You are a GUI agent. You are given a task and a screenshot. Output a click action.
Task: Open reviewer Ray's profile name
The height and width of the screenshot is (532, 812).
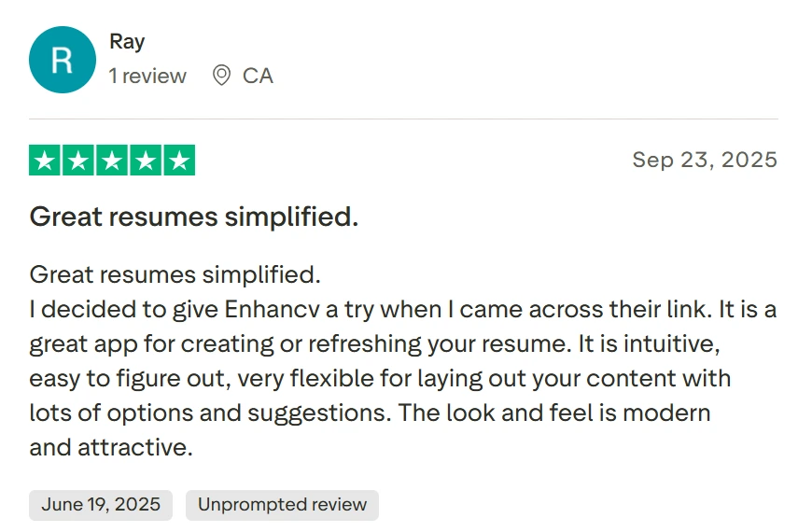click(127, 42)
